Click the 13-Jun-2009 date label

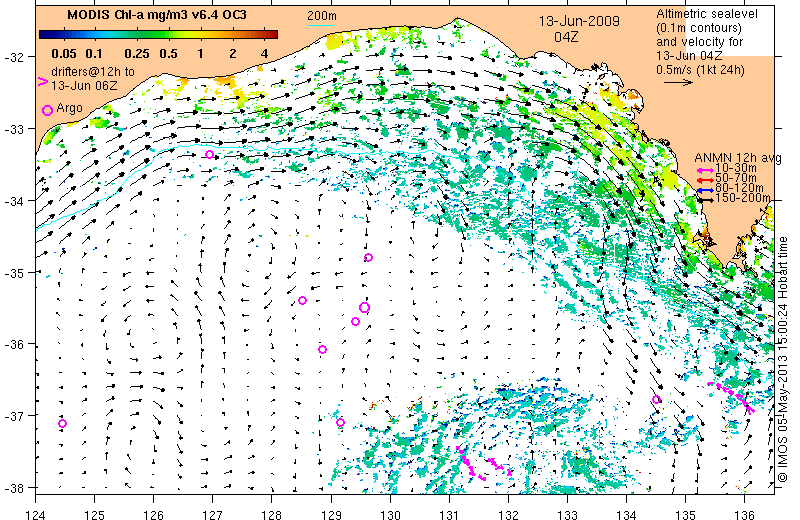tap(579, 21)
